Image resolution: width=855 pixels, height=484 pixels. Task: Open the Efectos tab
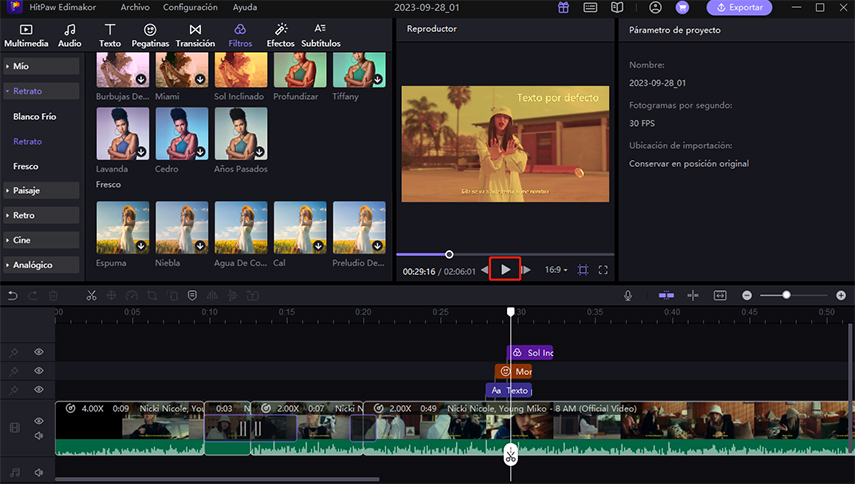pos(280,35)
